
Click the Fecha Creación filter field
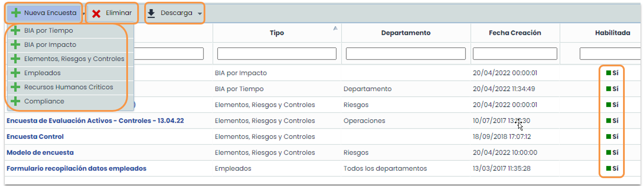(x=515, y=53)
